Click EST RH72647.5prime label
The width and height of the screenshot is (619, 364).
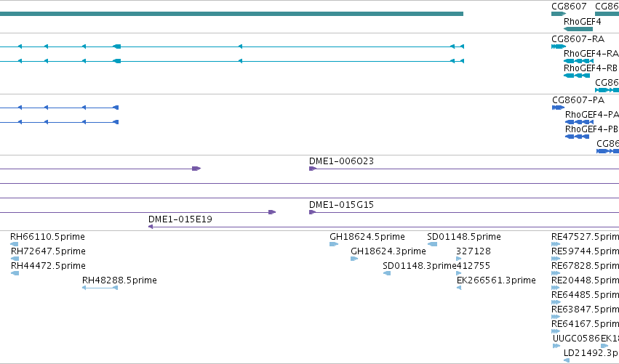[48, 251]
